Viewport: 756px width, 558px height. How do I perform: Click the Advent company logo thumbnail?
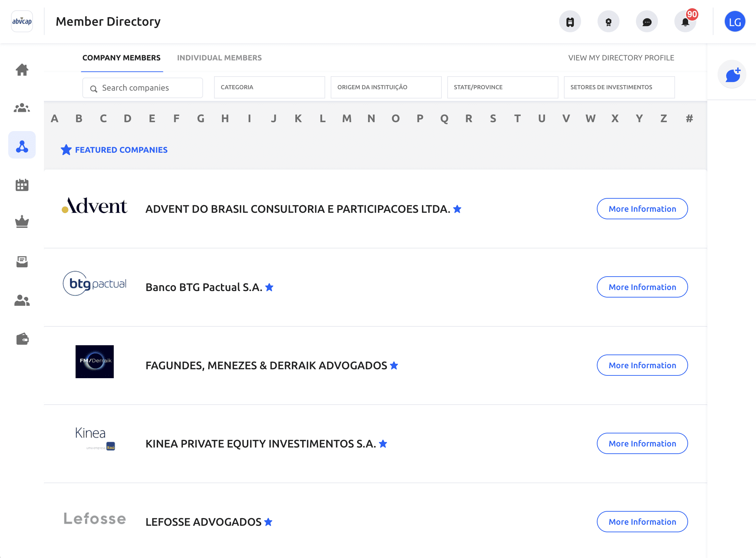click(x=95, y=206)
